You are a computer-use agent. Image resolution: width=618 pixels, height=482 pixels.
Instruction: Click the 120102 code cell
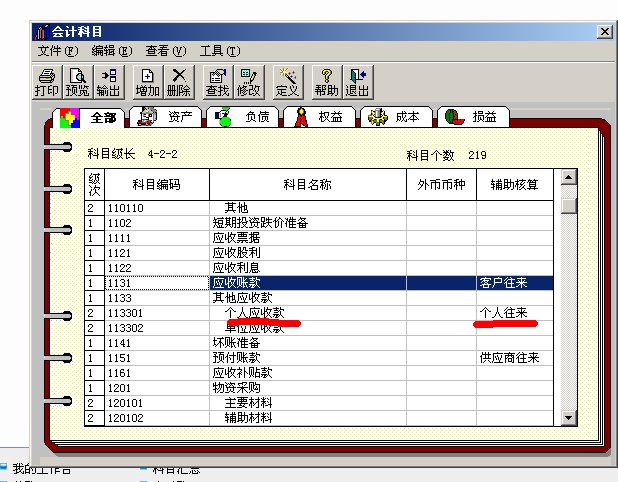(x=157, y=418)
